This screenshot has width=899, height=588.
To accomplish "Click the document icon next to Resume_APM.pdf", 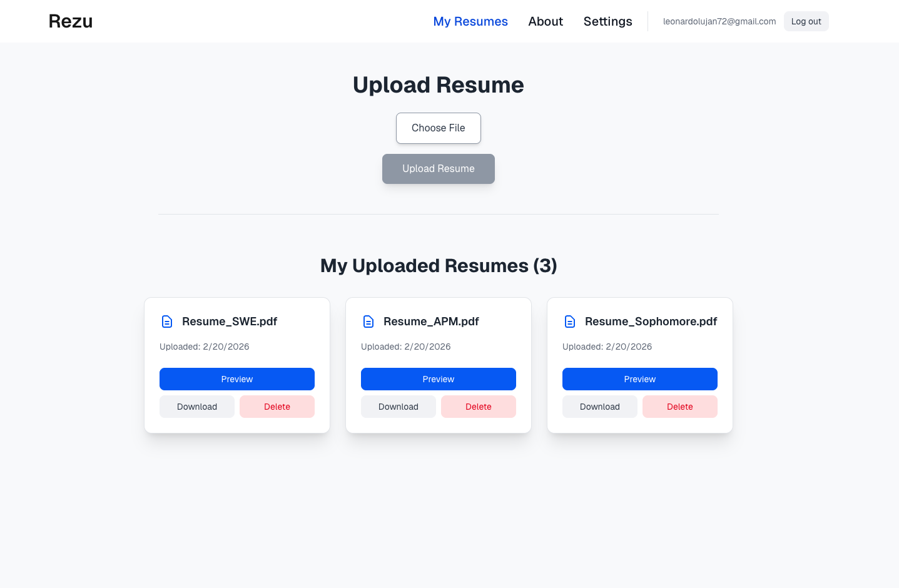I will coord(368,322).
